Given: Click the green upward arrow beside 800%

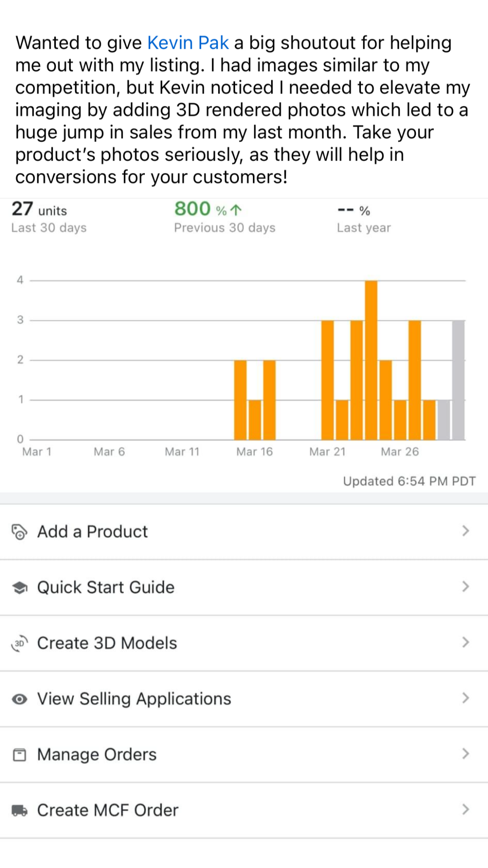Looking at the screenshot, I should pyautogui.click(x=236, y=210).
